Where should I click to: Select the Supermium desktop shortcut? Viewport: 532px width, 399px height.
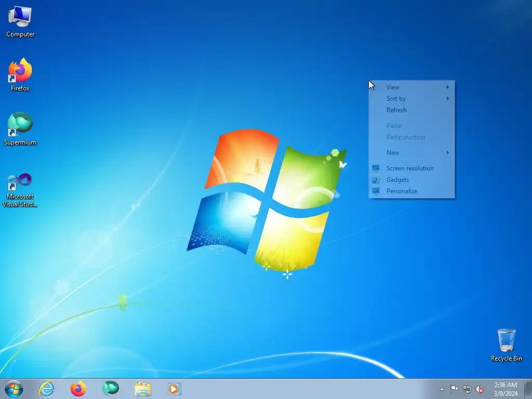tap(20, 129)
